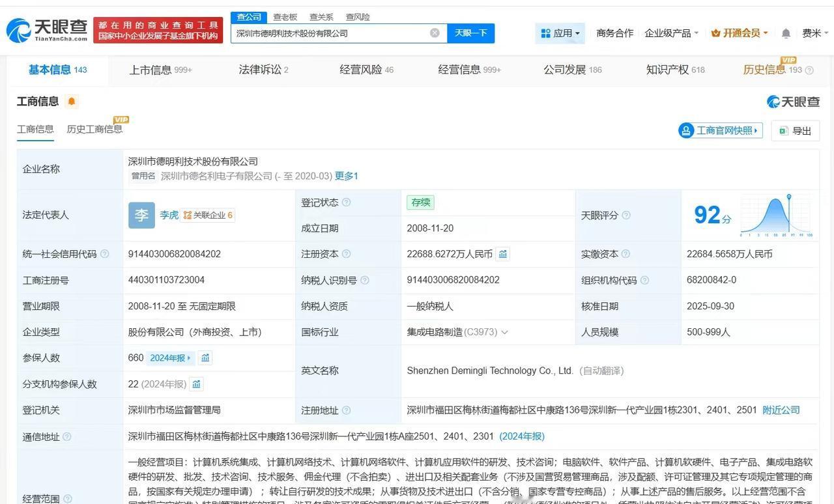
Task: Click 组织机构代码 value 68200842-0
Action: tap(712, 280)
